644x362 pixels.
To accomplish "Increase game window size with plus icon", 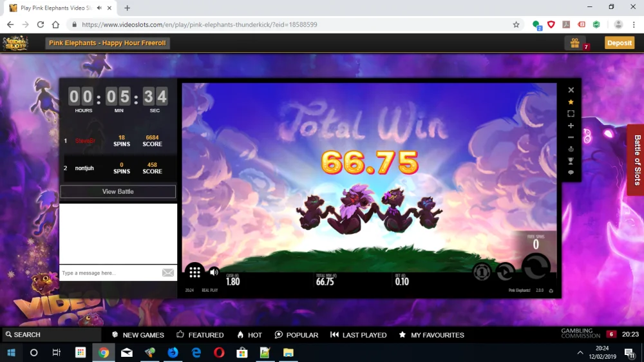I will (x=571, y=126).
